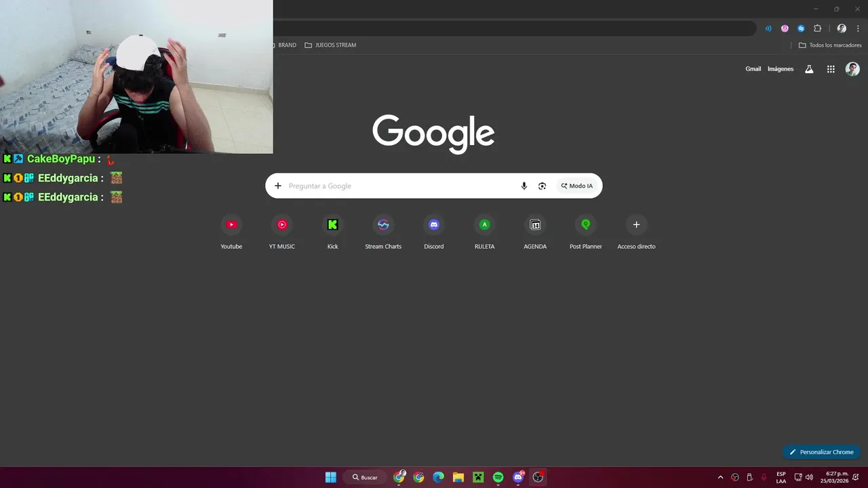Open Search Labs flask icon
This screenshot has width=868, height=488.
tap(809, 69)
